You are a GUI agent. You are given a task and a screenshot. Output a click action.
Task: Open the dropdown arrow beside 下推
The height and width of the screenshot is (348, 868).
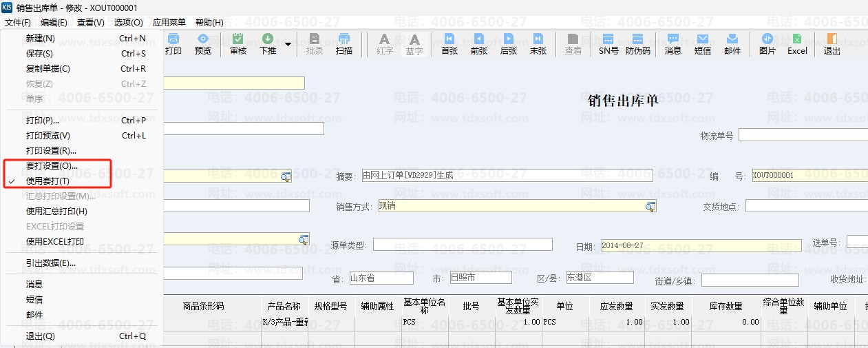click(x=288, y=45)
